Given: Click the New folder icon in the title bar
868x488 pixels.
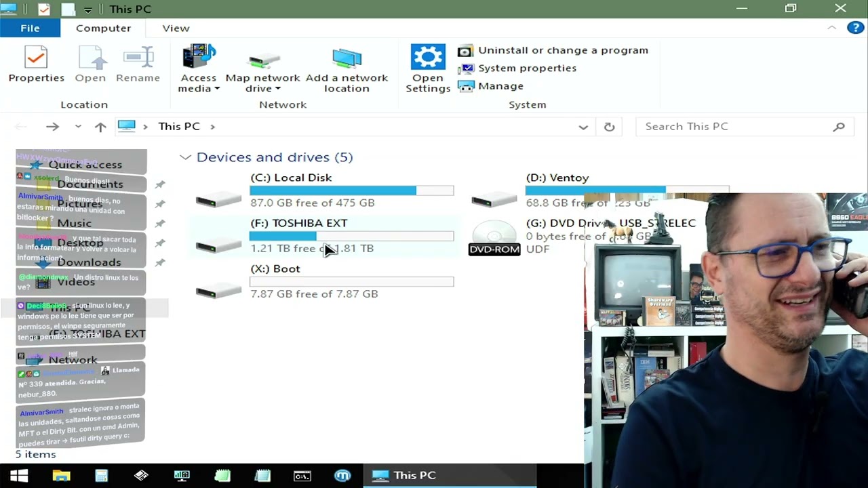Looking at the screenshot, I should 68,9.
